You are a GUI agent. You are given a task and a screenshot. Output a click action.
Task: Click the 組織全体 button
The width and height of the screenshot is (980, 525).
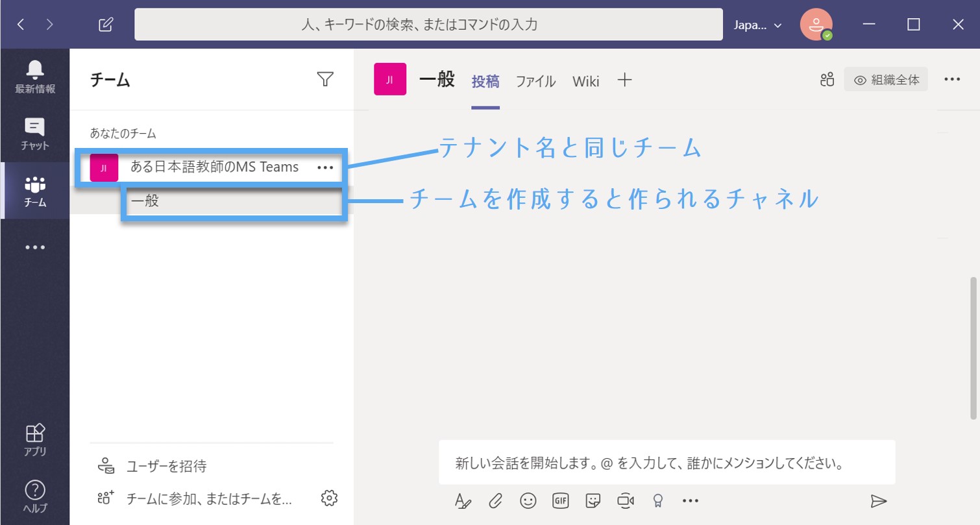tap(886, 80)
